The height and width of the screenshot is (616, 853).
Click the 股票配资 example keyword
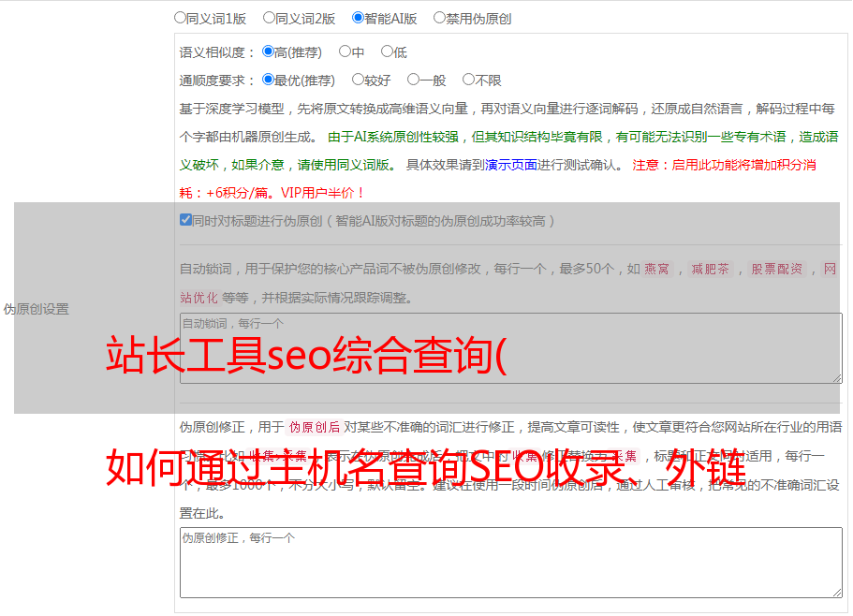pyautogui.click(x=777, y=269)
